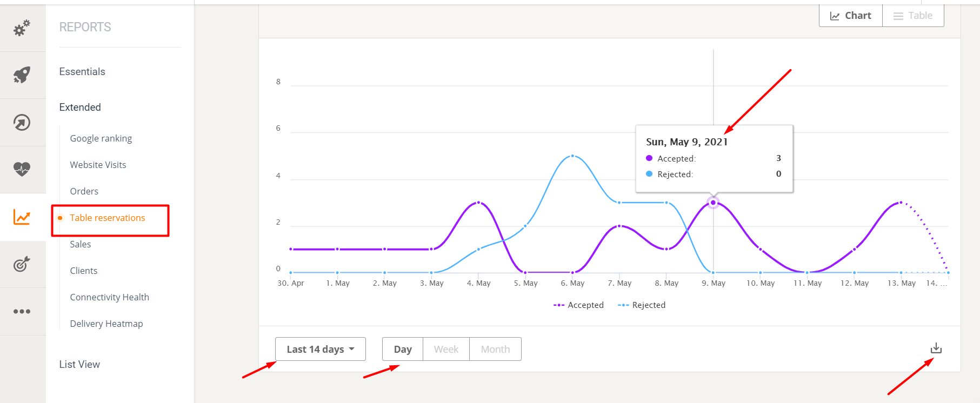Screen dimensions: 980x403
Task: Open the rocket launch sidebar icon
Action: click(x=22, y=75)
